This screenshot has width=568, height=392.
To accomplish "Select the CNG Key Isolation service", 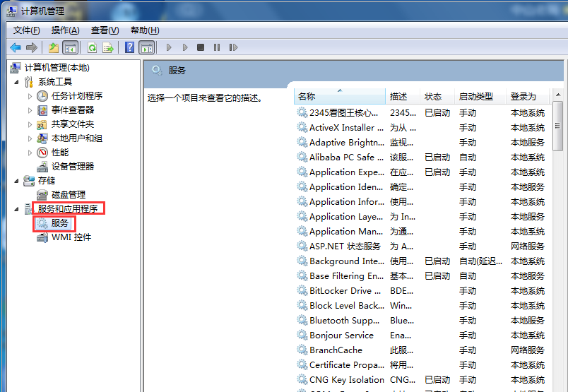I will [x=422, y=381].
